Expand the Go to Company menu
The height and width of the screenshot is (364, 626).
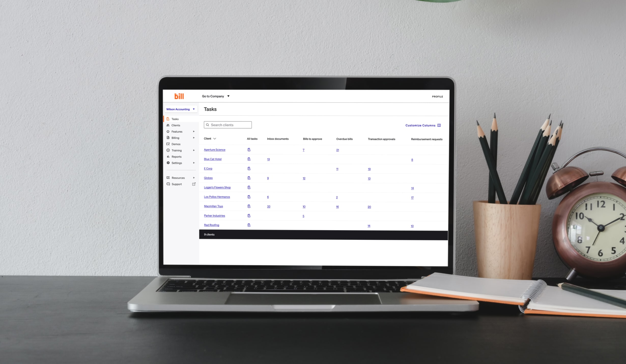pyautogui.click(x=216, y=96)
